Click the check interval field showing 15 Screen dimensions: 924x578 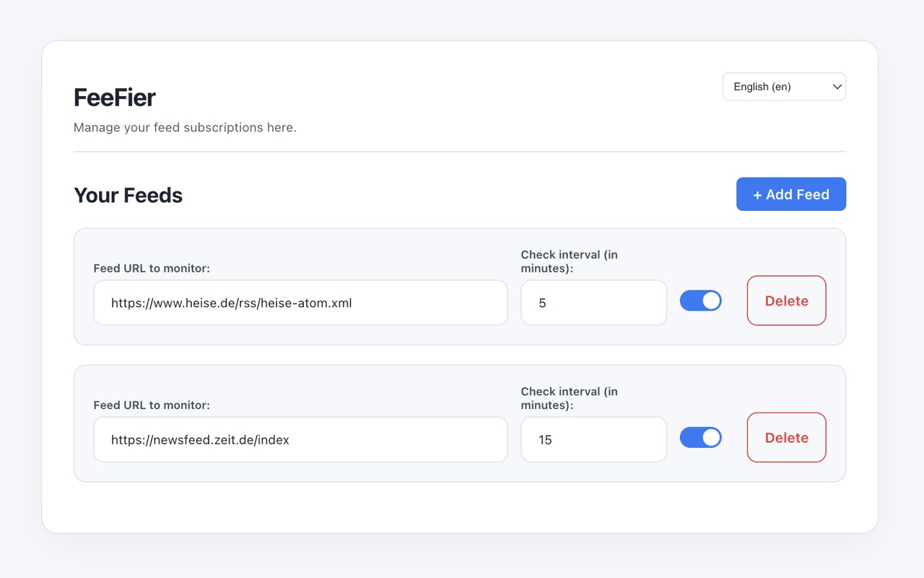coord(593,439)
